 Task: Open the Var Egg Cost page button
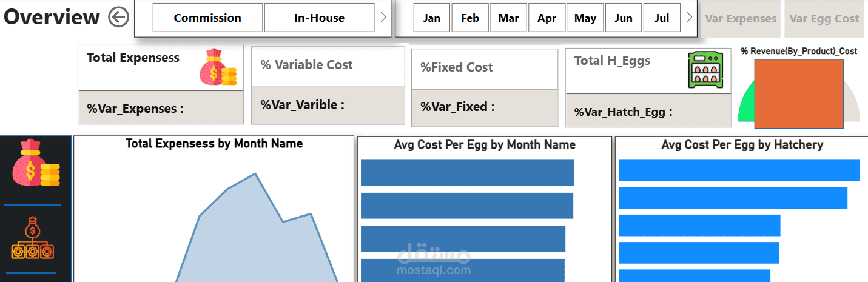(824, 18)
